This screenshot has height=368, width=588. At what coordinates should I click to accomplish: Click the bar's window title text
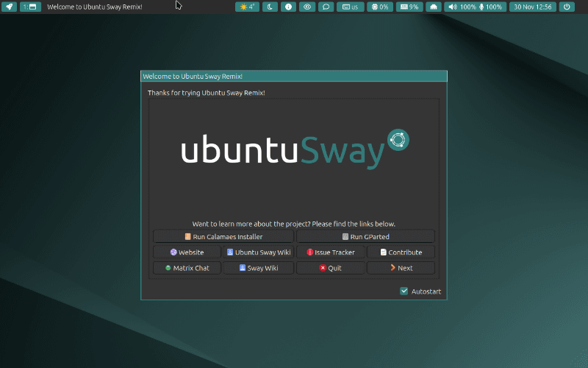[95, 7]
